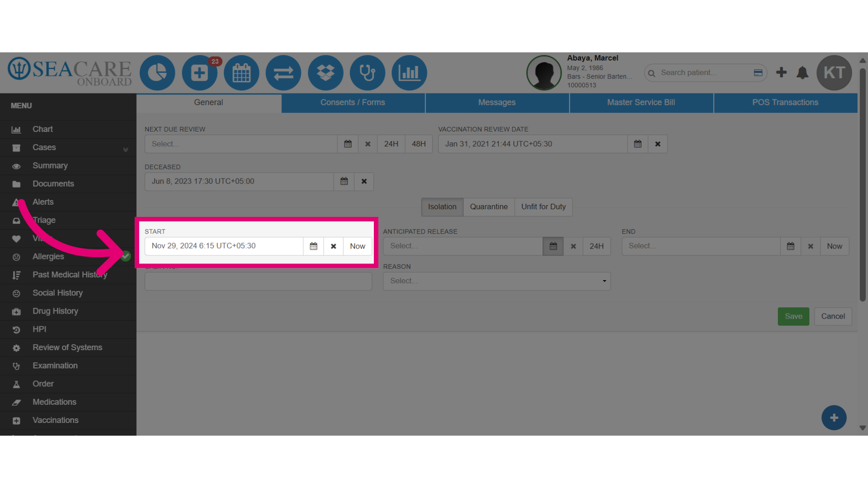The image size is (868, 488).
Task: Select the Quarantine toggle option
Action: coord(489,207)
